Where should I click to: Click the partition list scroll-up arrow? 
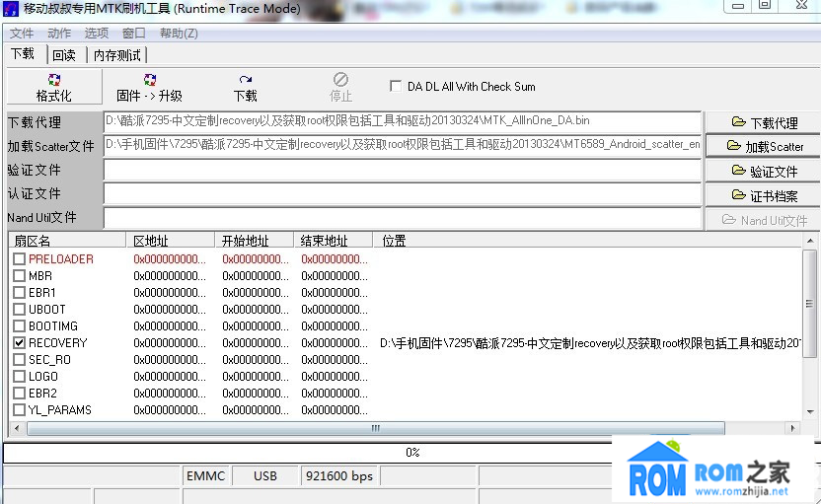[x=810, y=241]
